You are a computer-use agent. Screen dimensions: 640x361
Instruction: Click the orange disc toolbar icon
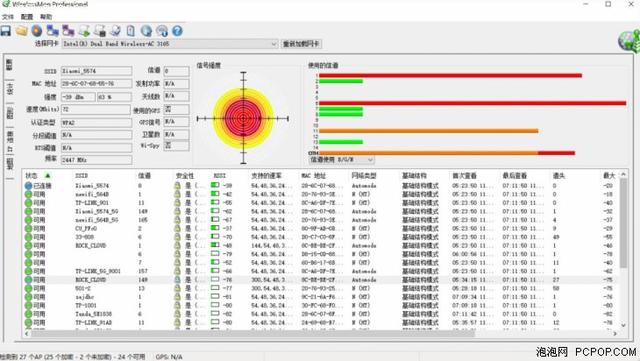[x=37, y=31]
